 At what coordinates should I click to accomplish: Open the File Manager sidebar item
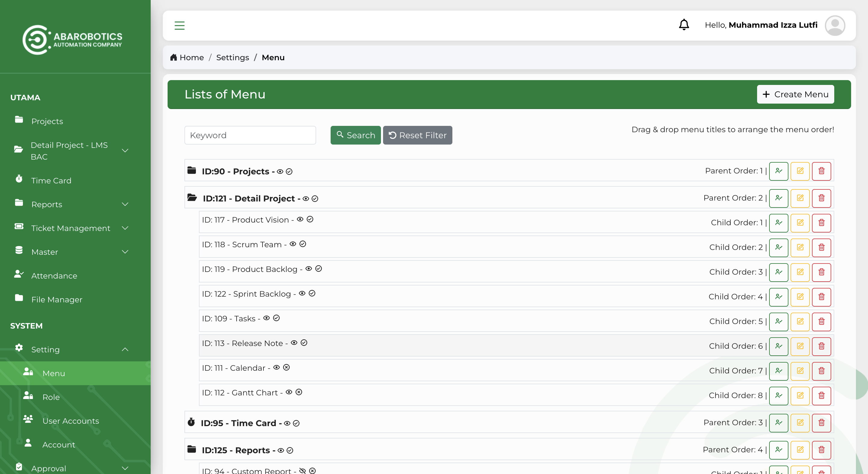pyautogui.click(x=57, y=300)
